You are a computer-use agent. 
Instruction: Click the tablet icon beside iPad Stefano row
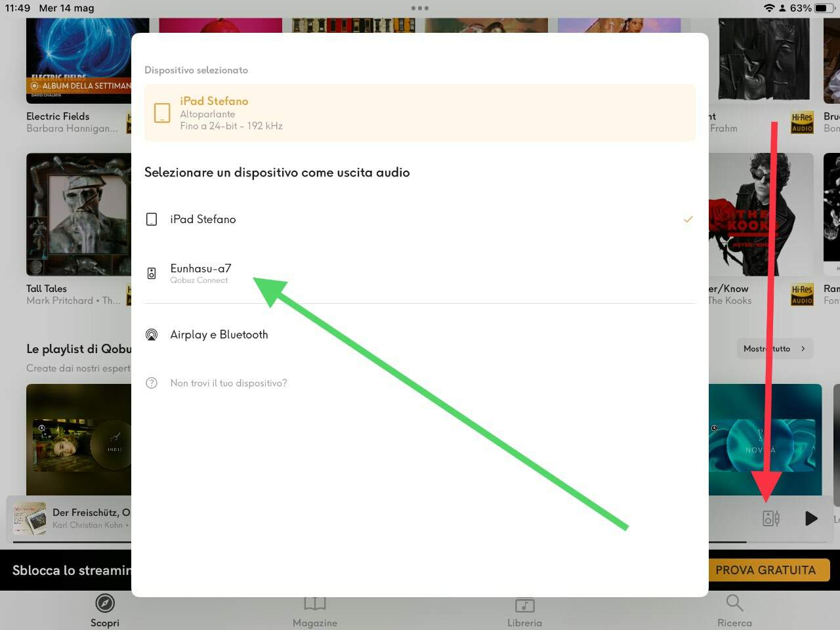(152, 219)
